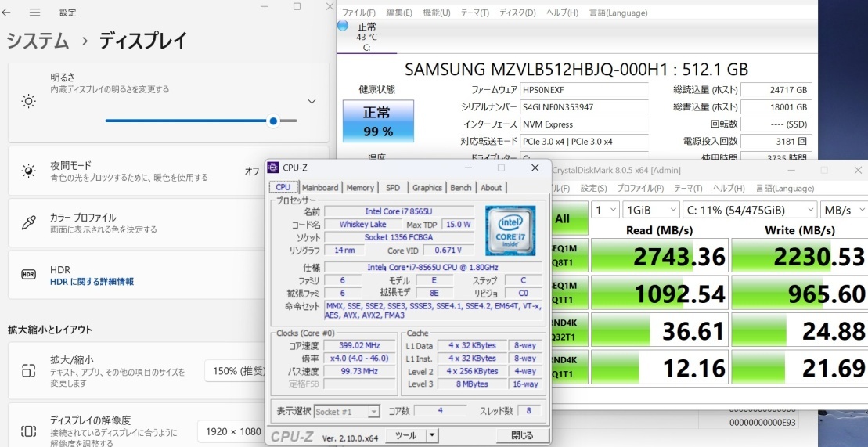The height and width of the screenshot is (447, 868).
Task: Click the 2743.36 sequential read result
Action: click(659, 256)
